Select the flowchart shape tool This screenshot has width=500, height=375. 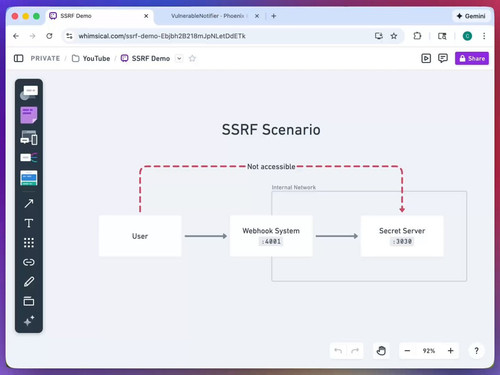click(x=29, y=93)
